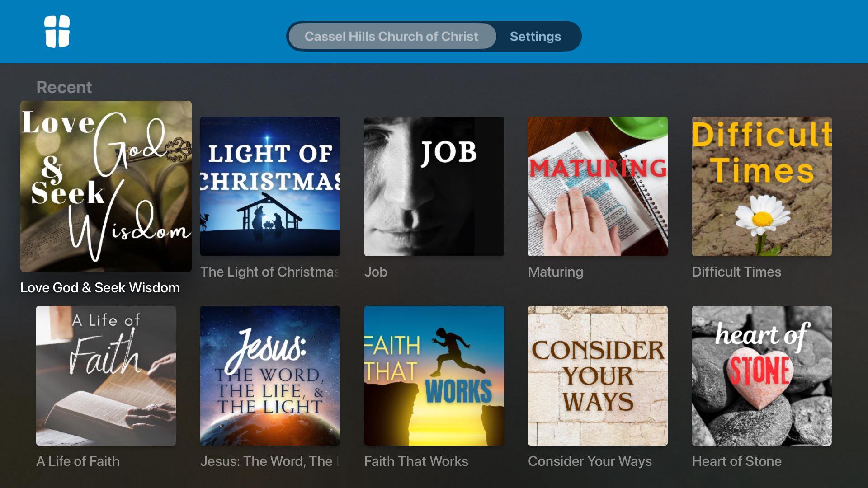Select Jesus: The Word, Life & Light cover
The image size is (868, 488).
[x=270, y=375]
